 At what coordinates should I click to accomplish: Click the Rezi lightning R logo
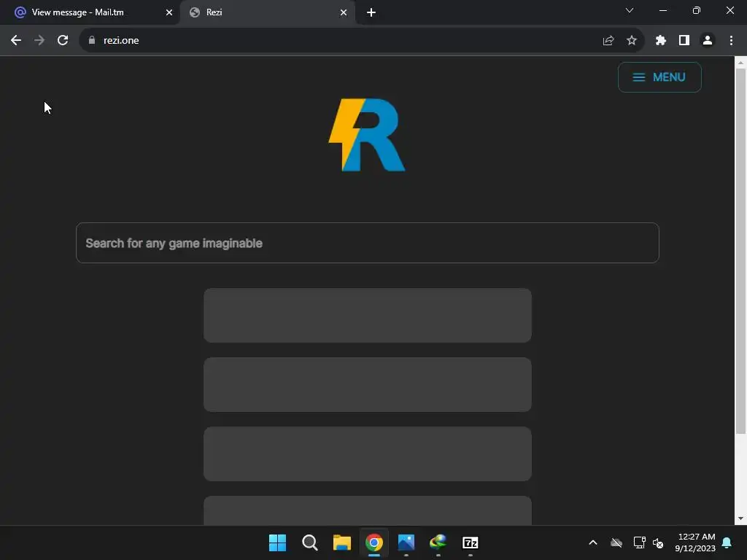(x=367, y=135)
